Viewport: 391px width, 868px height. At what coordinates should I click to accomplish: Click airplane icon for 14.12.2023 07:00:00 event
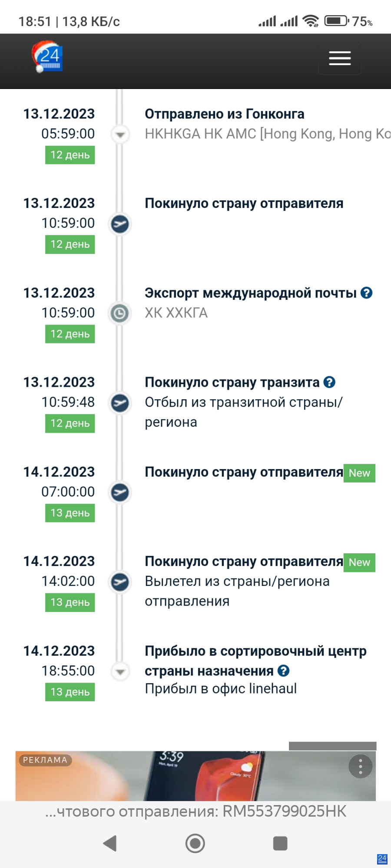coord(120,492)
